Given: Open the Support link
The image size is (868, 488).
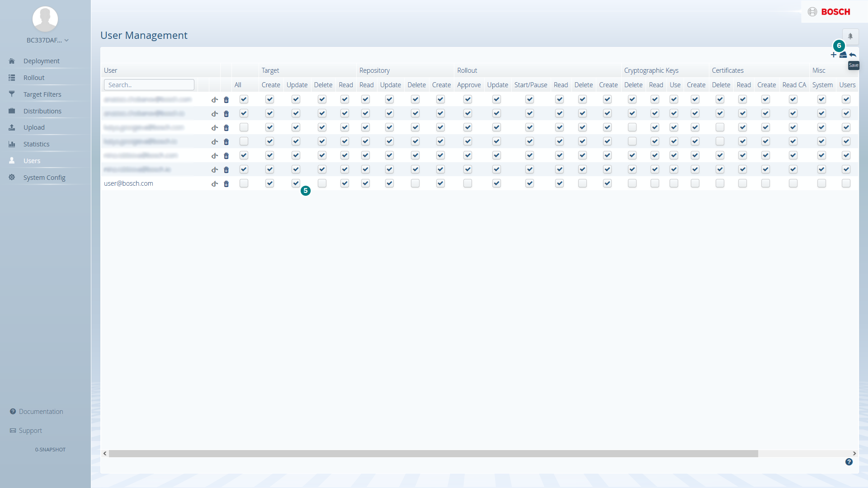Looking at the screenshot, I should click(x=30, y=431).
